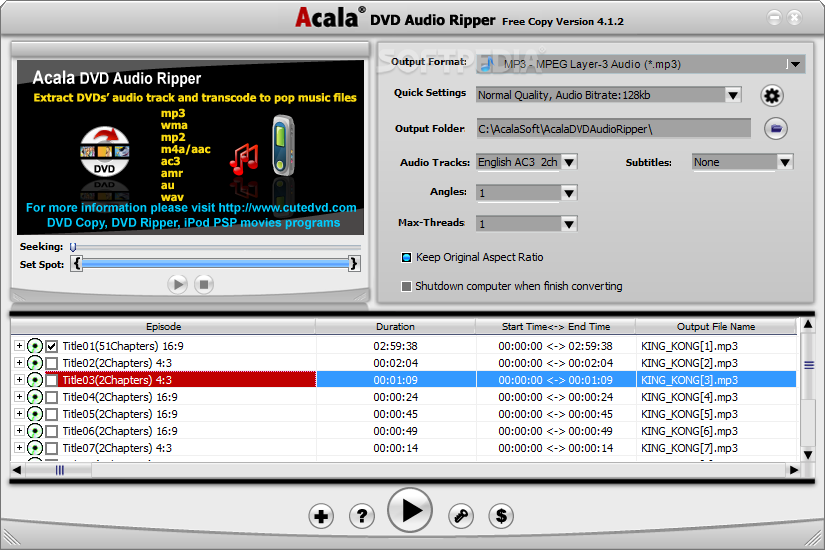Viewport: 825px width, 550px height.
Task: Stop the preview playback
Action: (204, 285)
